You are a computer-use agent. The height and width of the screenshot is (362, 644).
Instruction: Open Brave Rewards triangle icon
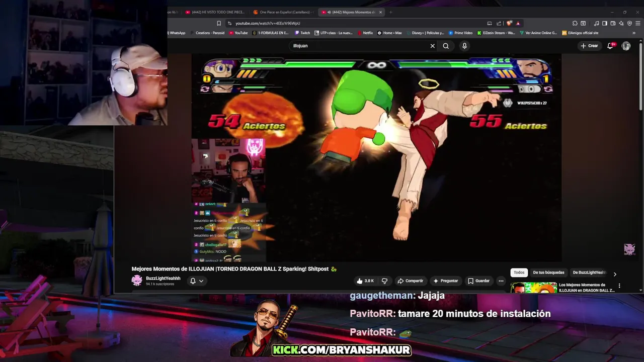(x=518, y=23)
